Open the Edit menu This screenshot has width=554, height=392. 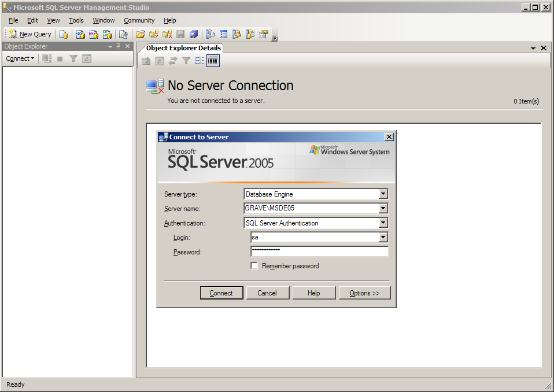pos(32,20)
